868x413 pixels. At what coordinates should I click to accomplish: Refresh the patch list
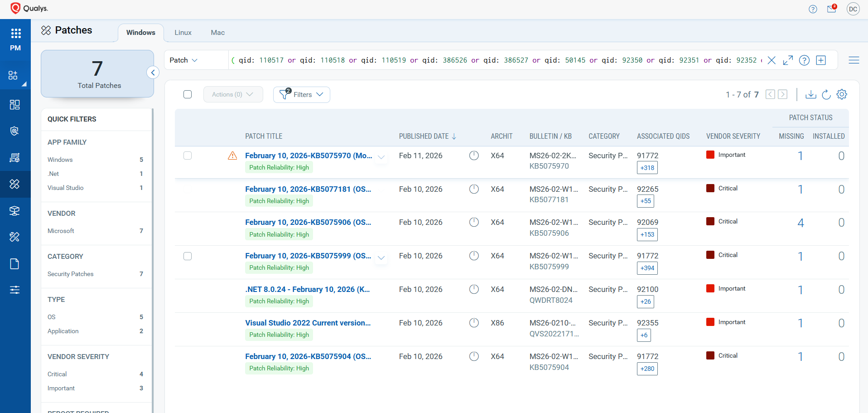point(826,94)
